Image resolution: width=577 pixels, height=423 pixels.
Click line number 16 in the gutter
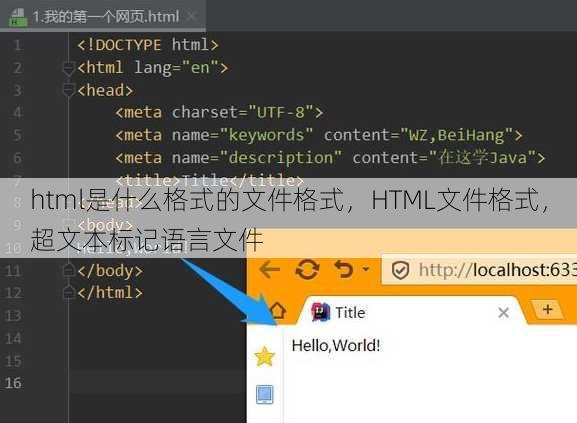click(x=13, y=383)
